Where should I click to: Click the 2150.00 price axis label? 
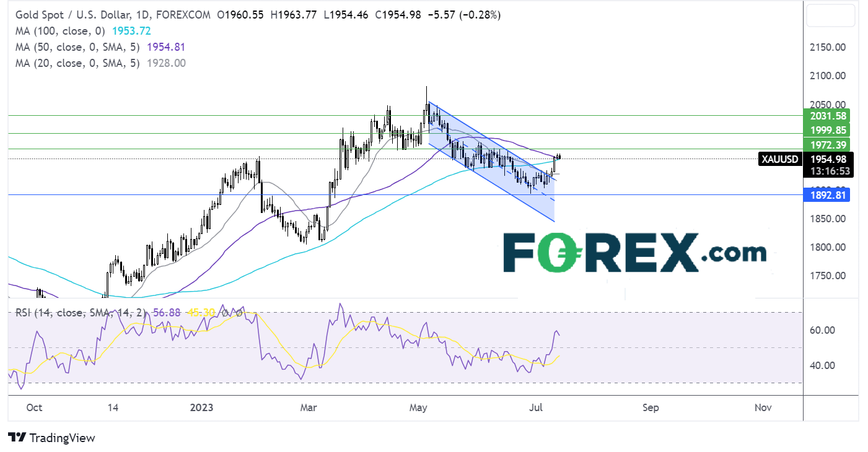[828, 48]
